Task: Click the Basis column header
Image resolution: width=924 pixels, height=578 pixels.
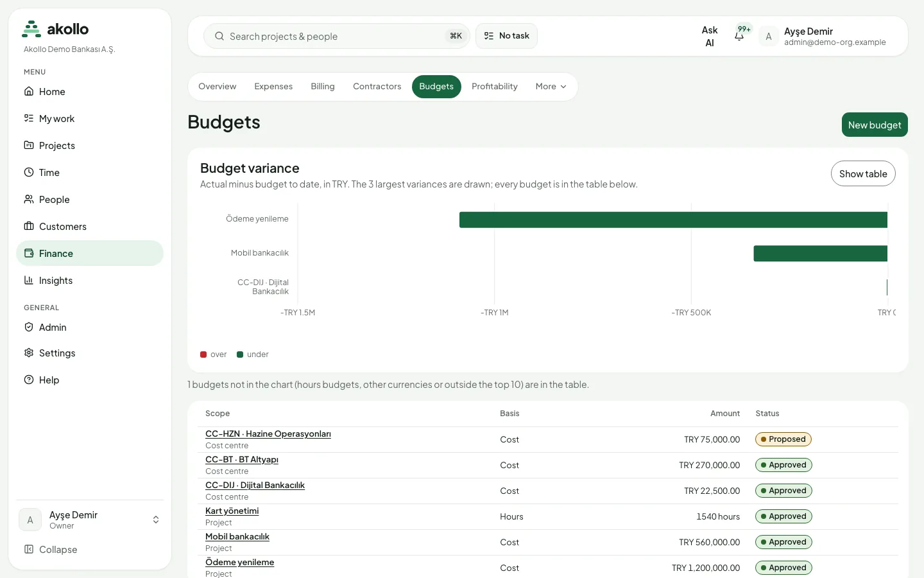Action: [x=509, y=414]
